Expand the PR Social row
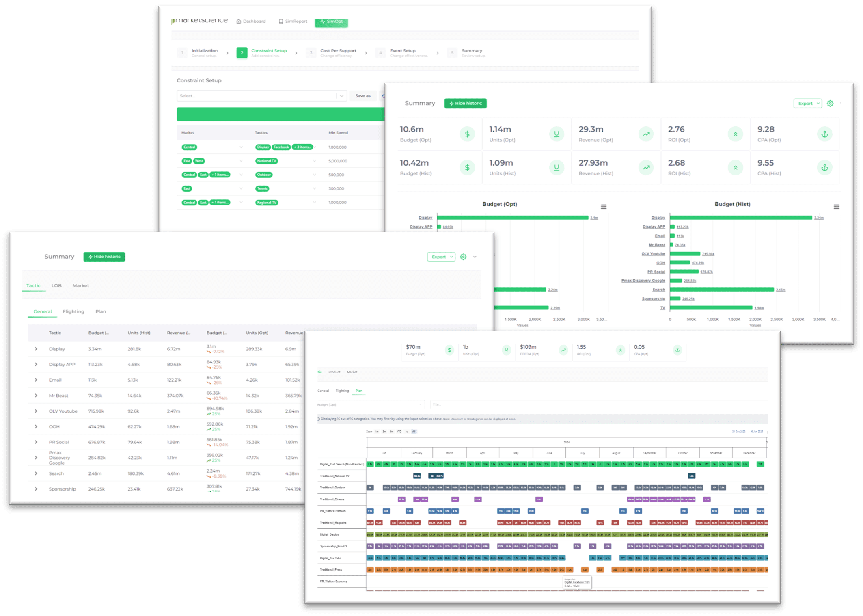This screenshot has height=616, width=863. (36, 442)
